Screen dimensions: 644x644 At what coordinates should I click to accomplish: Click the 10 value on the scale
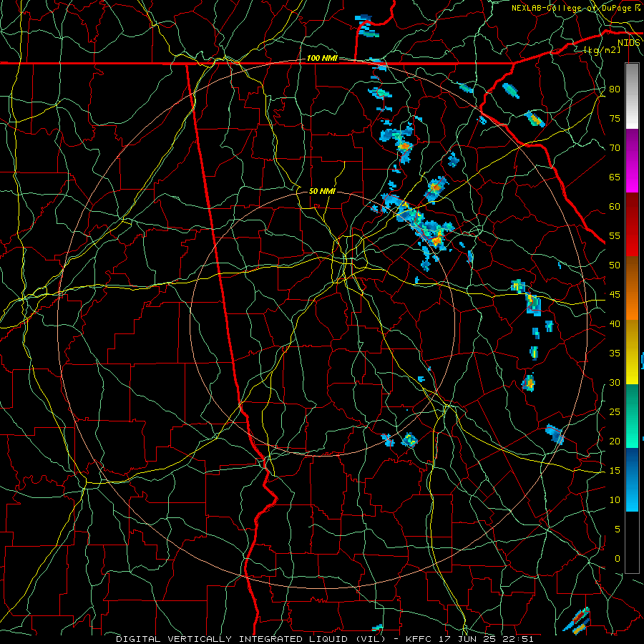click(x=615, y=500)
